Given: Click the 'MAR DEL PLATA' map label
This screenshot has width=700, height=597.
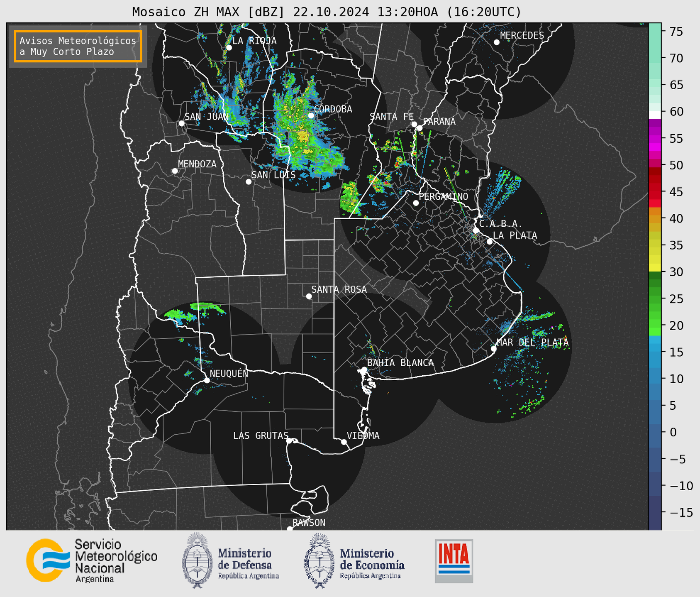Looking at the screenshot, I should pos(532,343).
